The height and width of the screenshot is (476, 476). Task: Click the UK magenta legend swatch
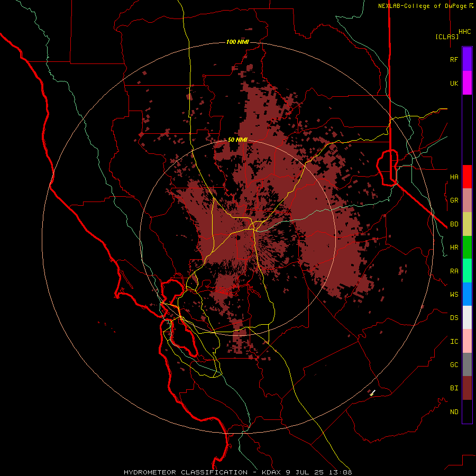click(x=467, y=83)
